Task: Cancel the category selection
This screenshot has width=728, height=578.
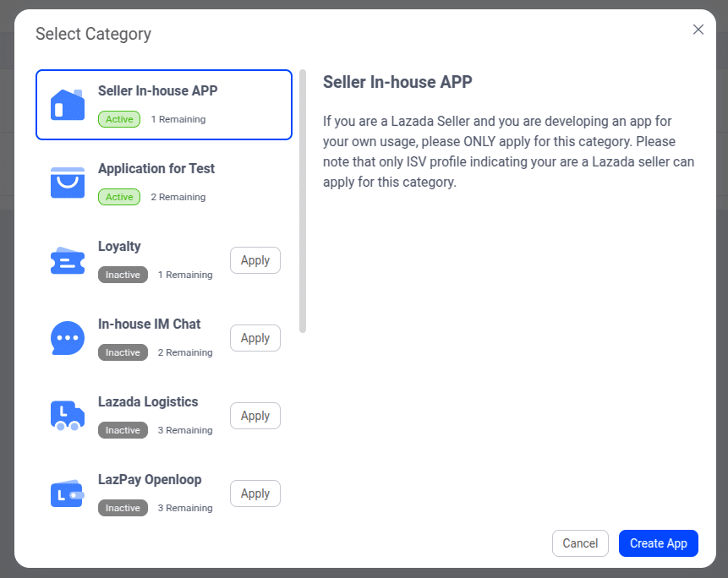Action: 580,543
